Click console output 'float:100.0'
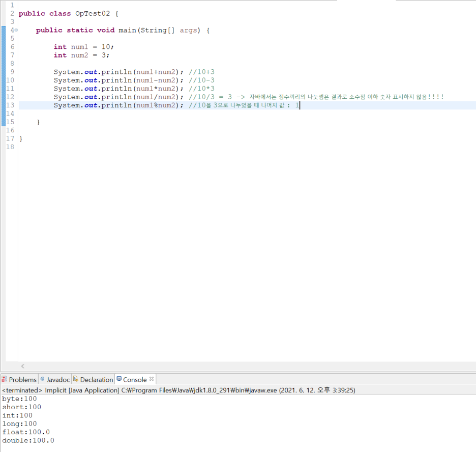The width and height of the screenshot is (476, 452). (x=26, y=432)
